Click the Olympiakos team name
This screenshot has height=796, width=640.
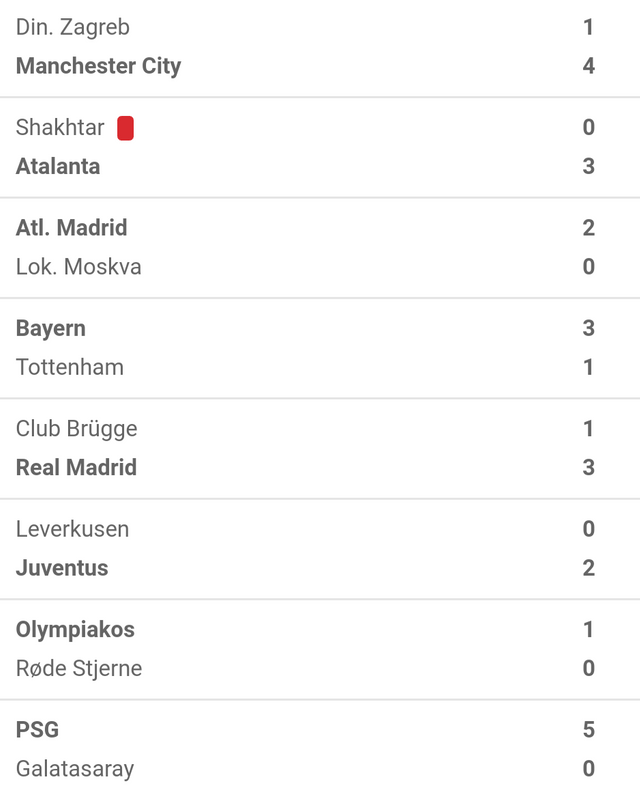(75, 631)
